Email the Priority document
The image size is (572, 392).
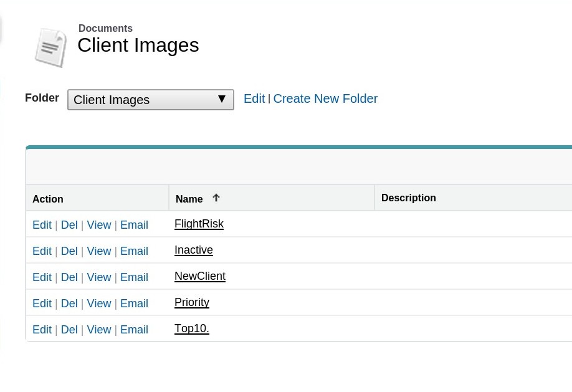pos(134,304)
